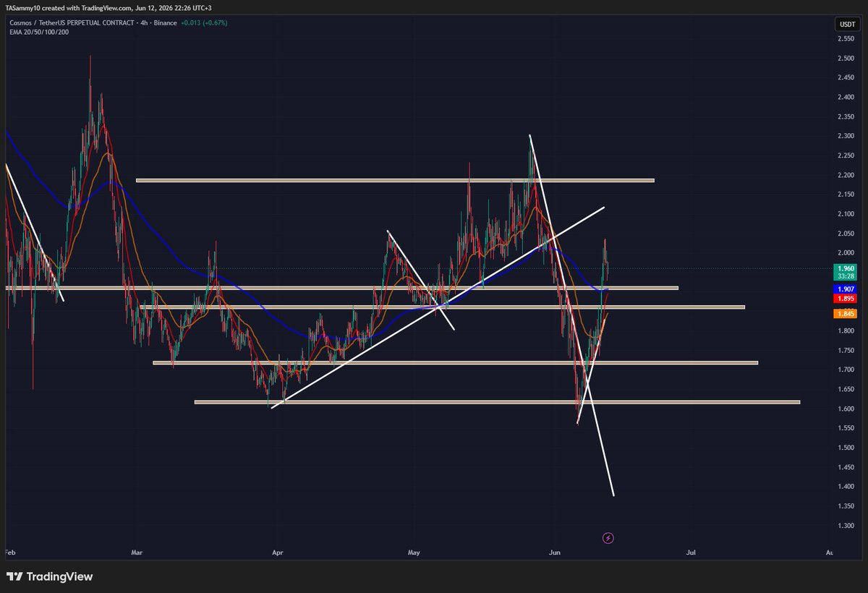Click the blue 1.907 EMA price tag
The width and height of the screenshot is (868, 593).
846,289
